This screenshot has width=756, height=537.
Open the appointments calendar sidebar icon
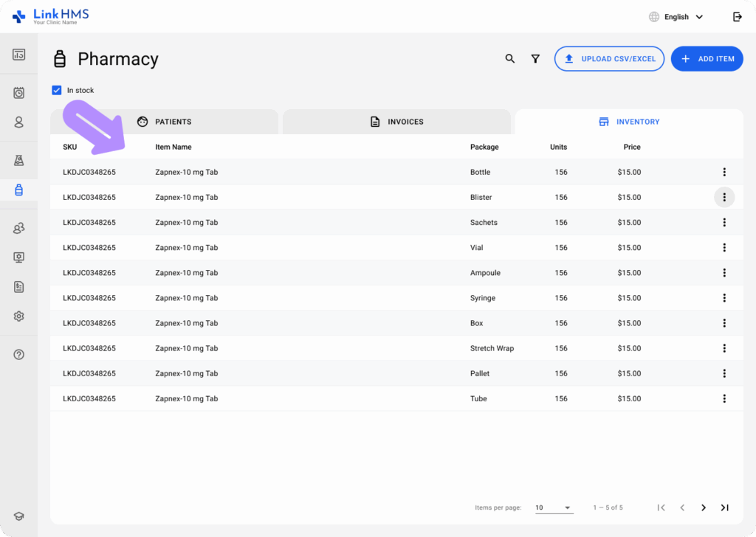18,92
